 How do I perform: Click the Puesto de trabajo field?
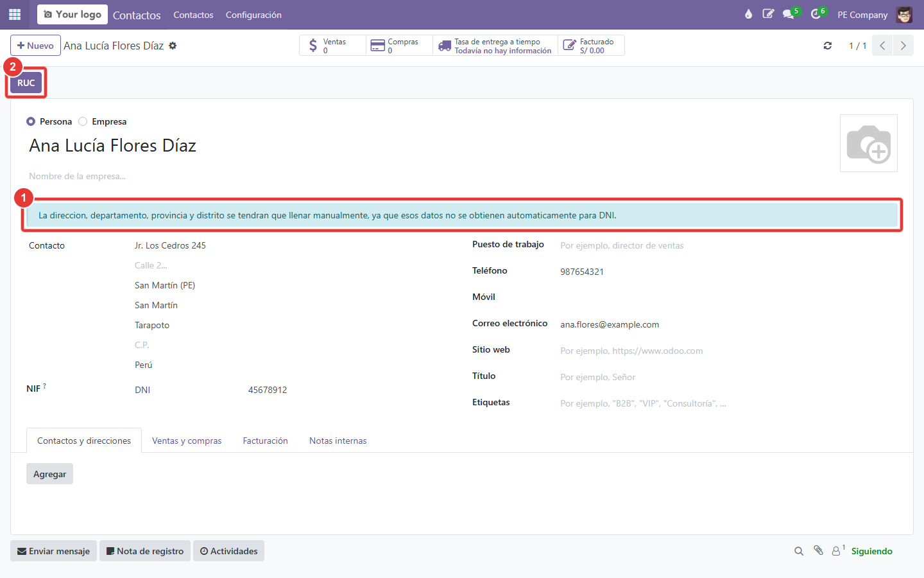click(x=729, y=245)
